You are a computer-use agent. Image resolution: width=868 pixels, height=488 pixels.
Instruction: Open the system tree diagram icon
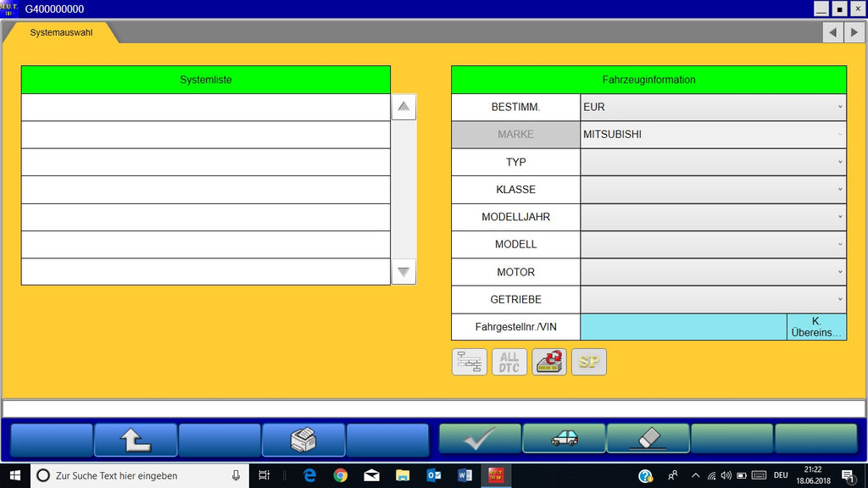click(x=470, y=362)
